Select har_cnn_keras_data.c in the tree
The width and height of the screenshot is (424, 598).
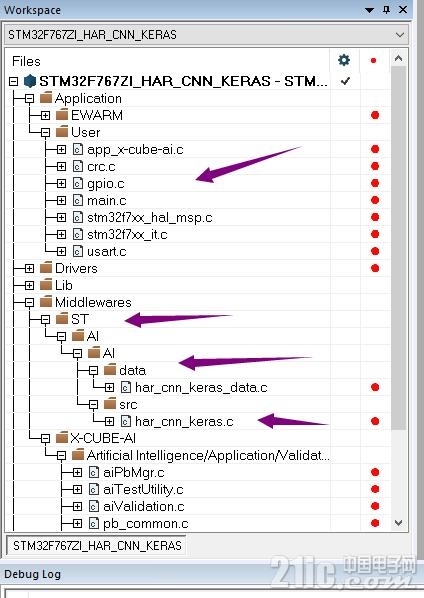point(201,387)
